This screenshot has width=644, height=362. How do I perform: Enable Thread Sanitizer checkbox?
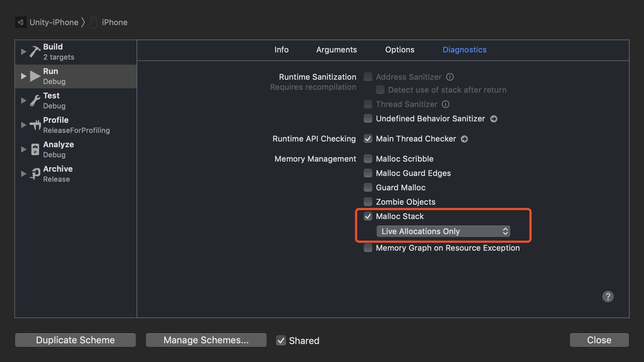click(x=368, y=104)
